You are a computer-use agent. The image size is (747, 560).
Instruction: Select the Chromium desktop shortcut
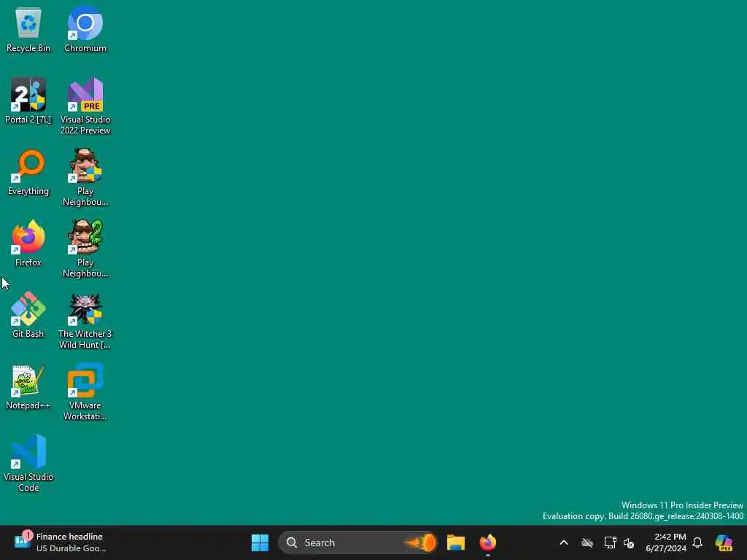[x=85, y=29]
